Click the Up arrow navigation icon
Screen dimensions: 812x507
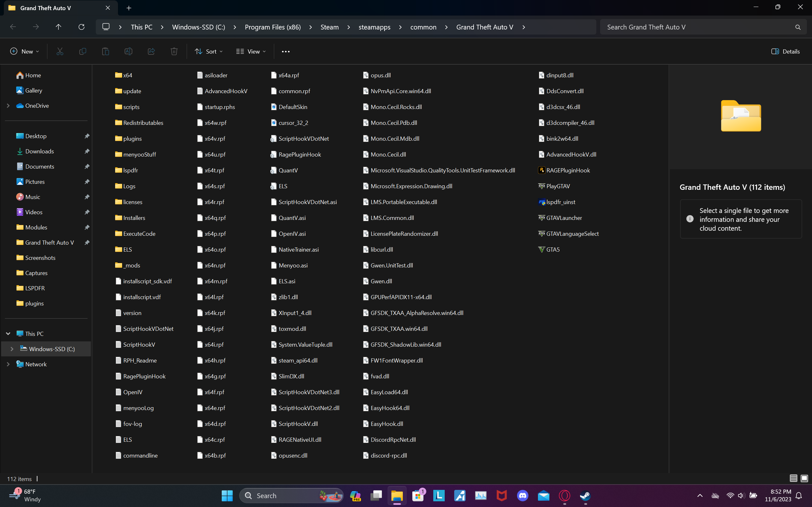[x=58, y=27]
